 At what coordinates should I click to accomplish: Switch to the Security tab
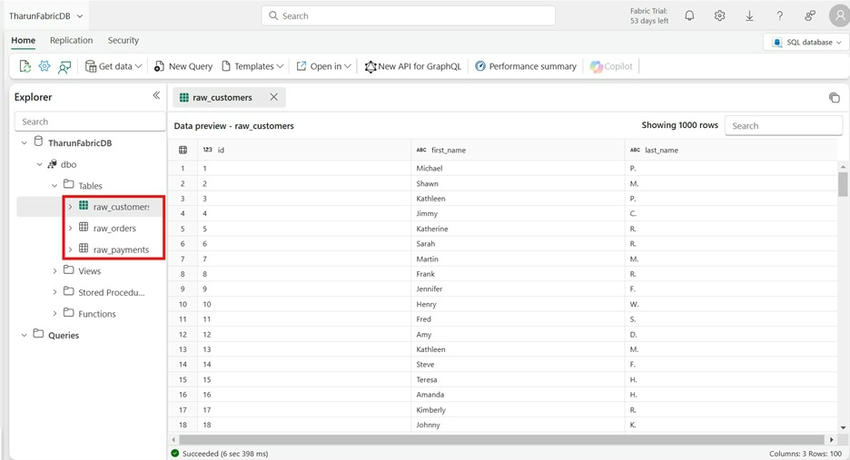[x=123, y=41]
